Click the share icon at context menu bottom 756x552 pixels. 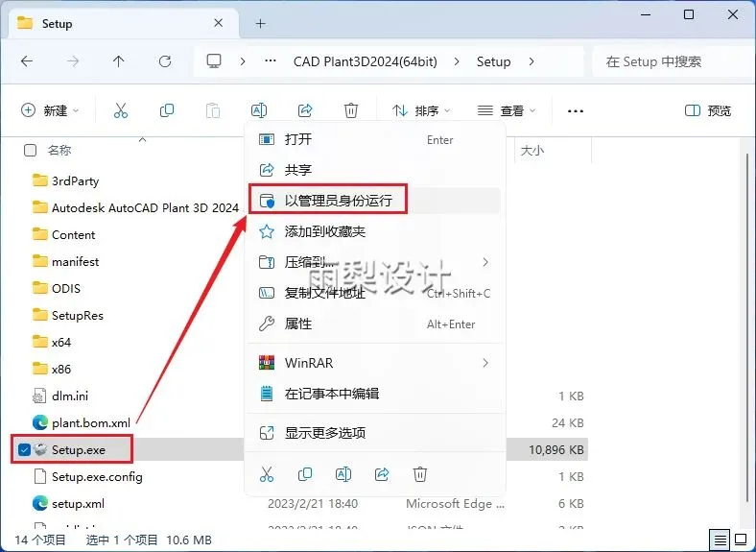382,474
